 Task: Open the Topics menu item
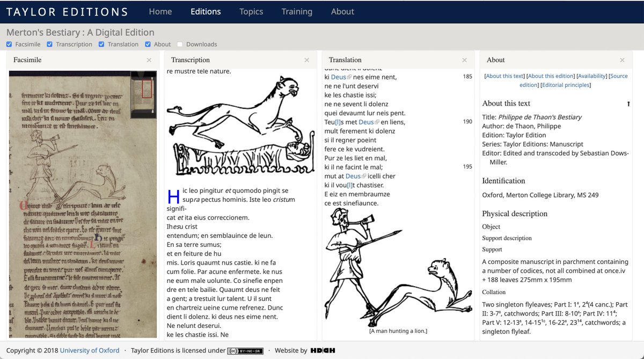pos(251,11)
